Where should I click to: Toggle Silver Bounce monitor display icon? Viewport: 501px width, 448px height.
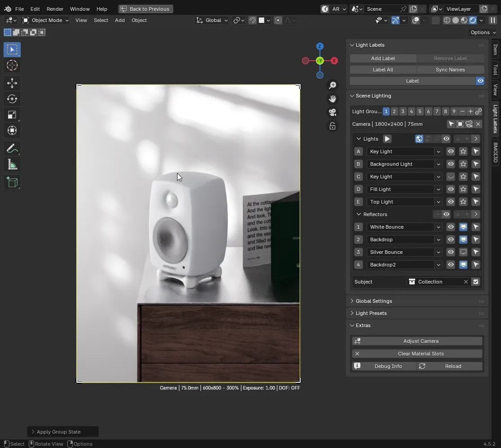click(x=463, y=252)
